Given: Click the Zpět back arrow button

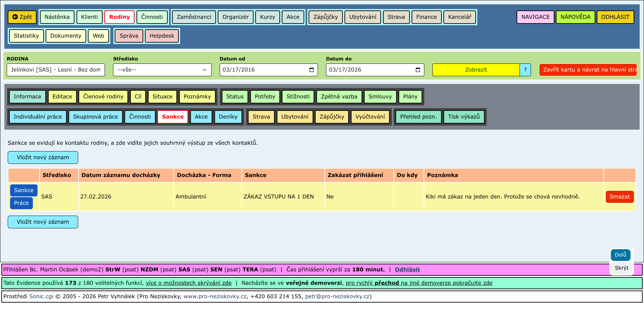Looking at the screenshot, I should (22, 17).
